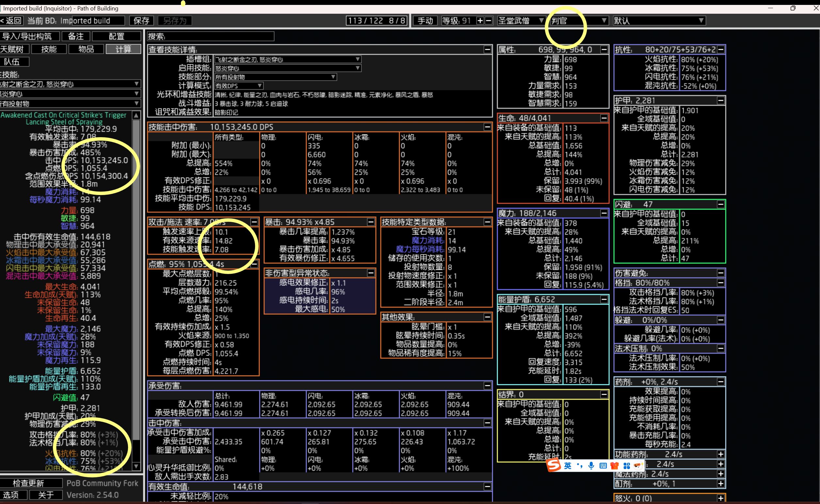Collapse the 能量护盾 section
This screenshot has width=820, height=504.
(604, 300)
